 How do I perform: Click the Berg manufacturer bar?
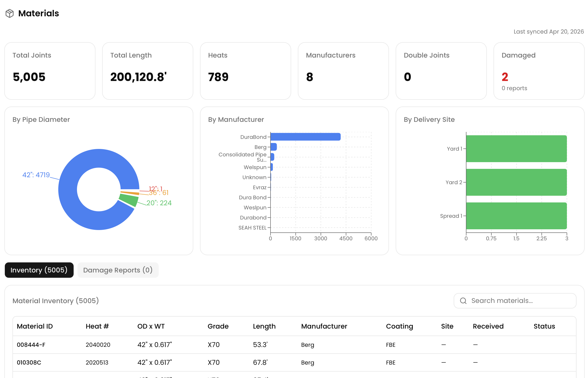point(273,147)
